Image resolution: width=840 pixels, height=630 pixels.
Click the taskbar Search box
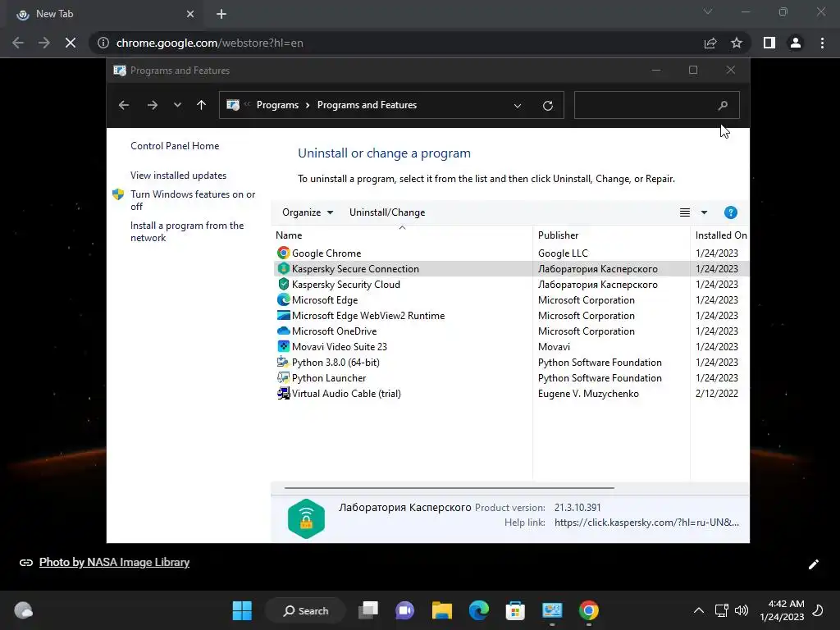point(306,610)
